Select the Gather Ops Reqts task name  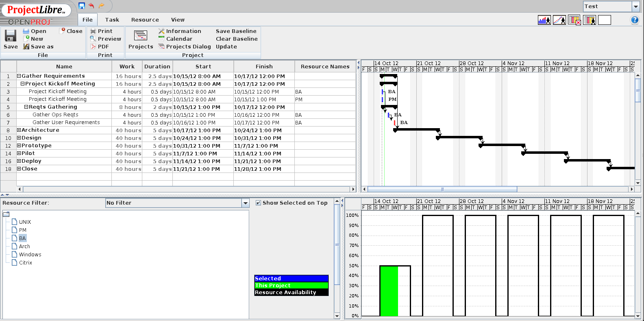[55, 114]
